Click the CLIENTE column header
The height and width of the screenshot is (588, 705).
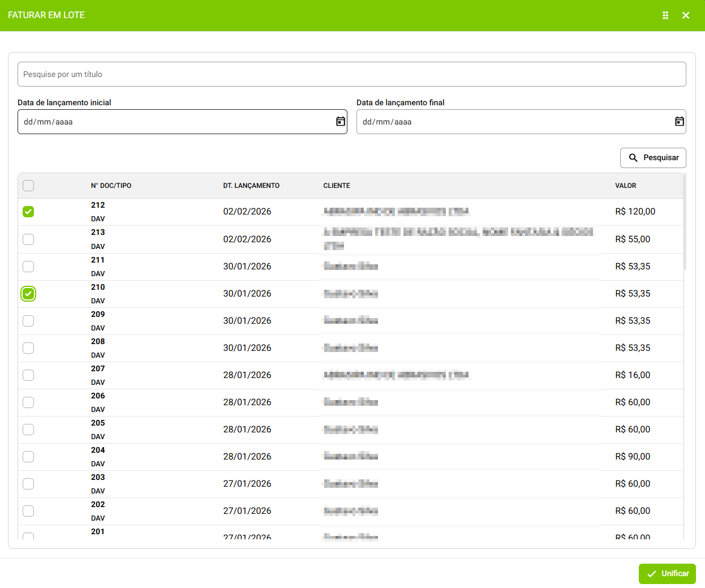[337, 186]
